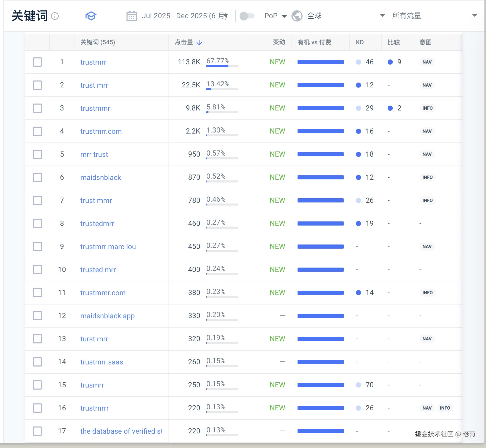Image resolution: width=486 pixels, height=448 pixels.
Task: Click the INFO badge for trust mmr
Action: point(427,200)
